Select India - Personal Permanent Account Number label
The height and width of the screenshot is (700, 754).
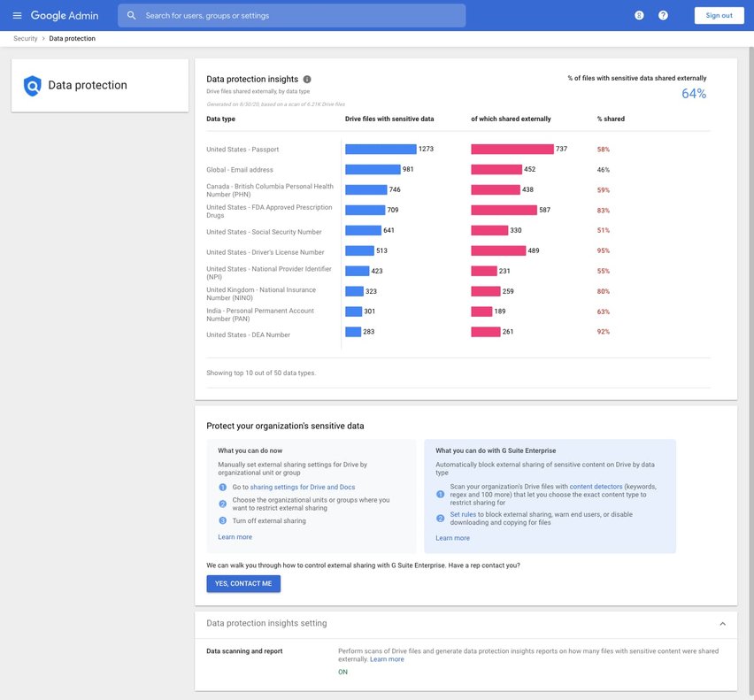[x=260, y=315]
